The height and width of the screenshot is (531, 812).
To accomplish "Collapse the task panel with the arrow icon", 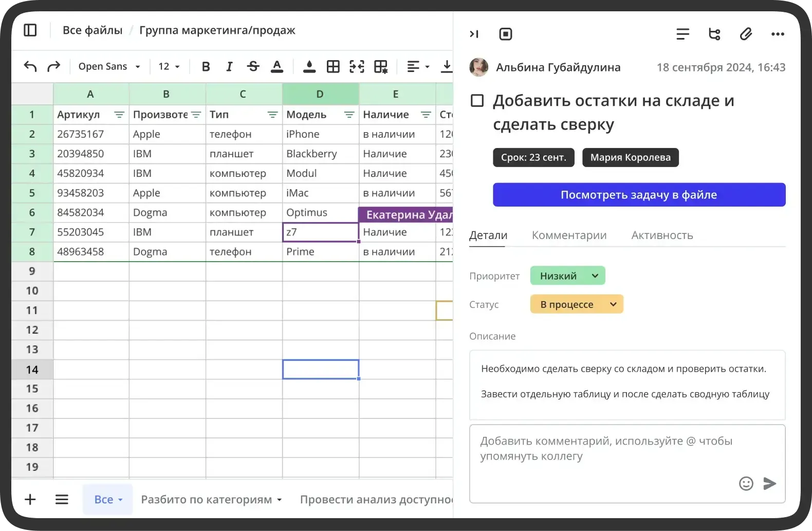I will coord(474,34).
